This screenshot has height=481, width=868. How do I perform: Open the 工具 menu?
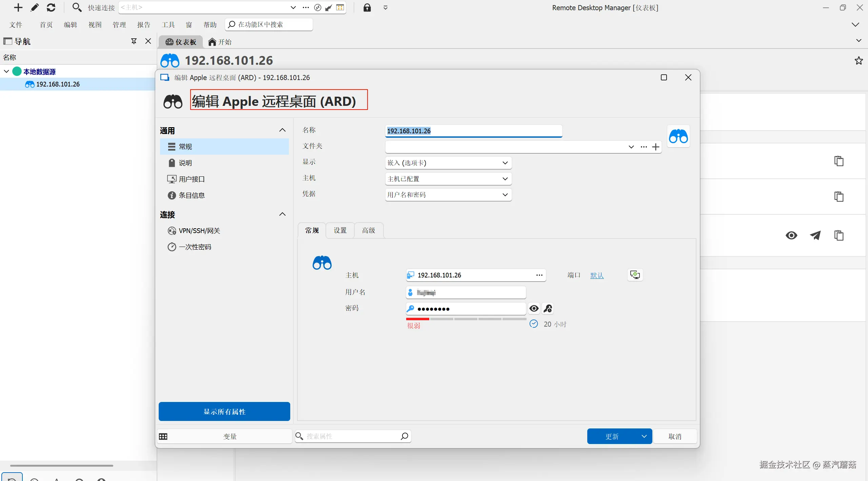(x=168, y=25)
